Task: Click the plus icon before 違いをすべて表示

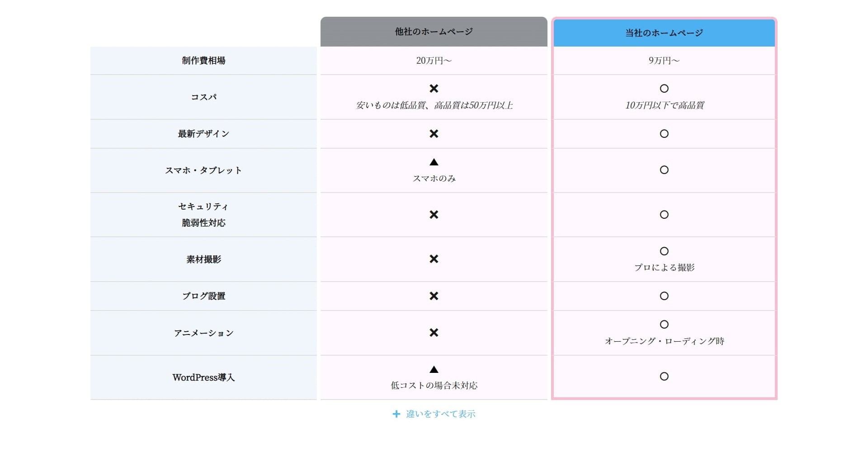Action: (x=396, y=414)
